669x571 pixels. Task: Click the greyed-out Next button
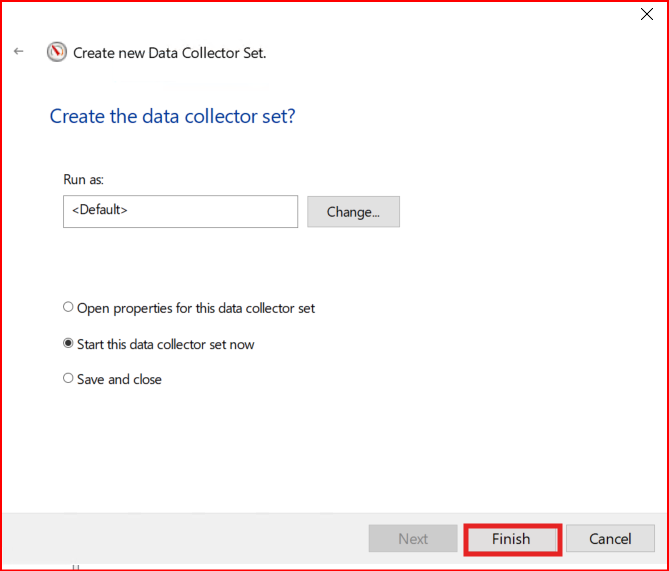(x=413, y=539)
